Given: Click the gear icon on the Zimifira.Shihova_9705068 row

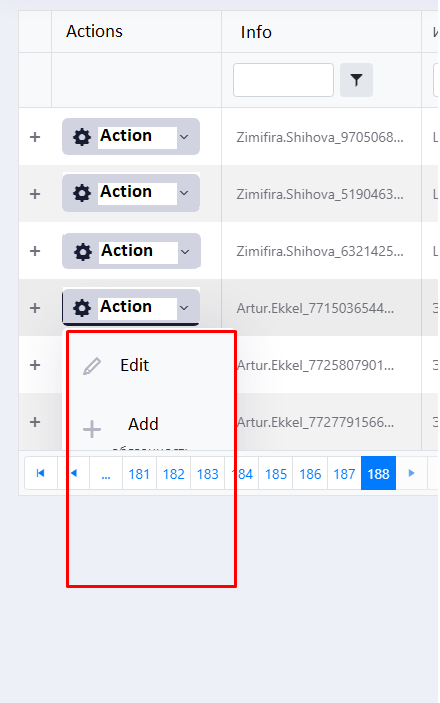Looking at the screenshot, I should (82, 137).
